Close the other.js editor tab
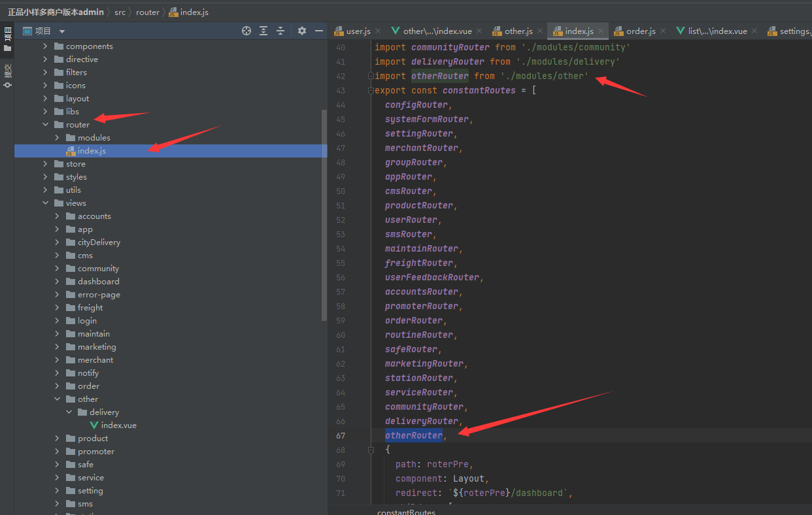 (x=539, y=31)
